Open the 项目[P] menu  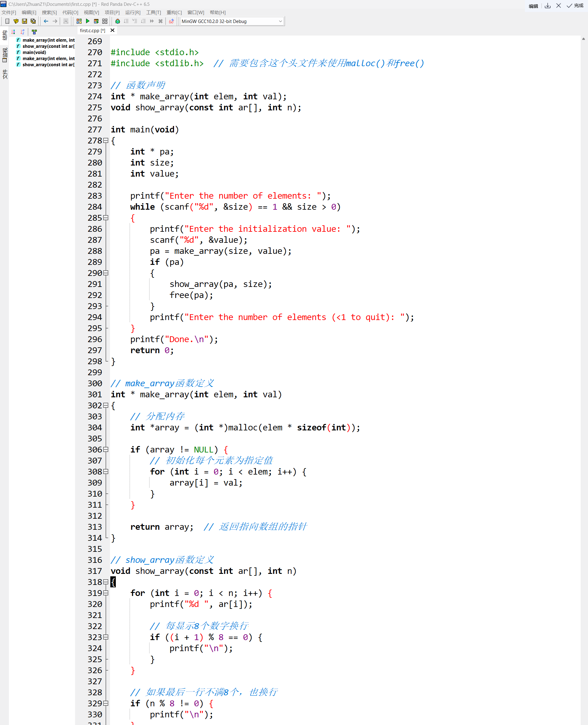112,13
